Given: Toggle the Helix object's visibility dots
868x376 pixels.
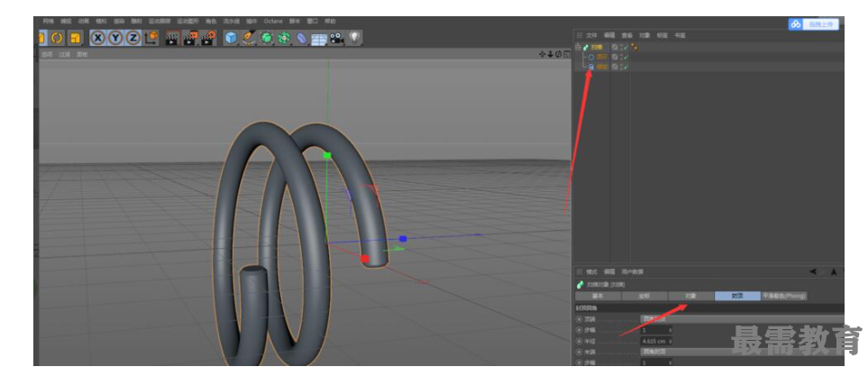Looking at the screenshot, I should [x=620, y=67].
